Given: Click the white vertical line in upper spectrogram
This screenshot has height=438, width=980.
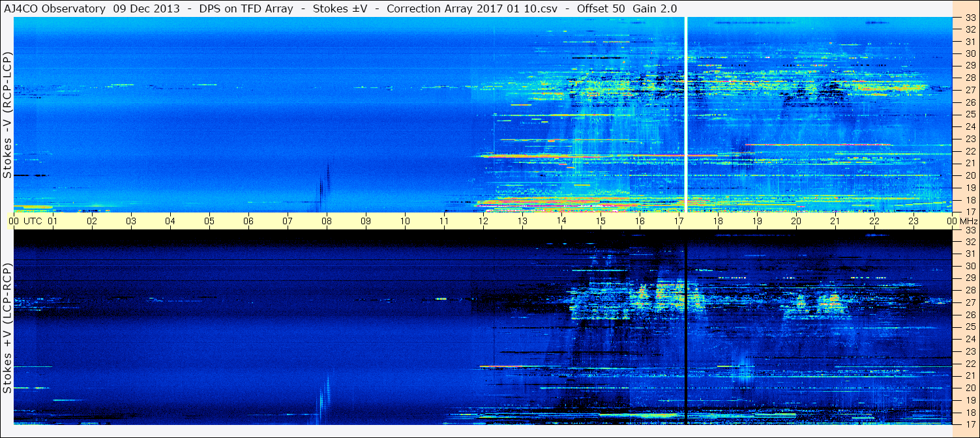Looking at the screenshot, I should pyautogui.click(x=686, y=115).
